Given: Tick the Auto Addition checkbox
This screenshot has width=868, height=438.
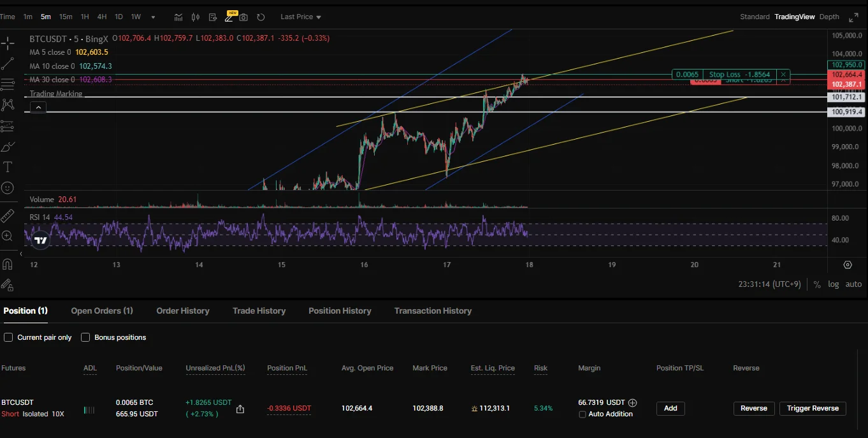Looking at the screenshot, I should click(582, 414).
